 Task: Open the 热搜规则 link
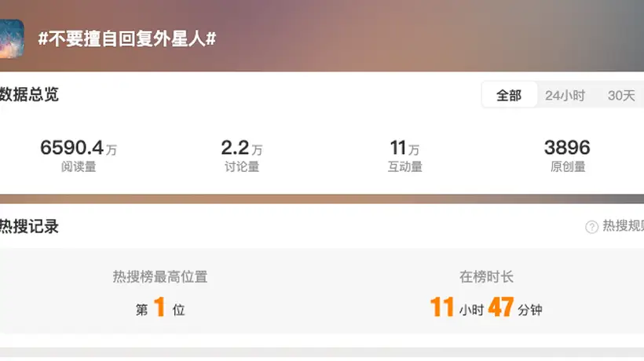pyautogui.click(x=623, y=226)
